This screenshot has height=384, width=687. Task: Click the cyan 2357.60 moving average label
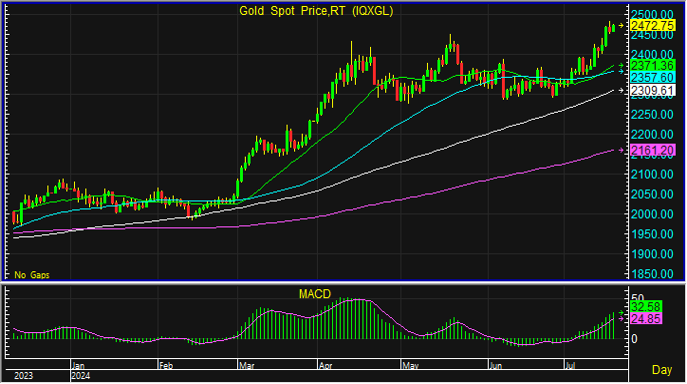pyautogui.click(x=652, y=78)
